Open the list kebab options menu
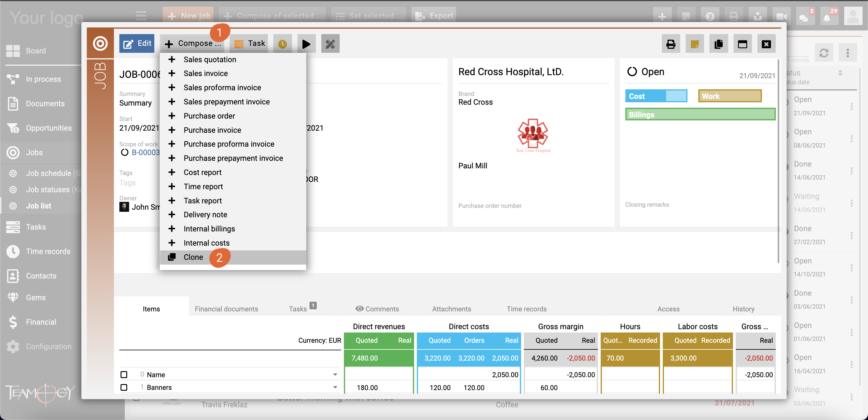The image size is (868, 420). pyautogui.click(x=848, y=53)
